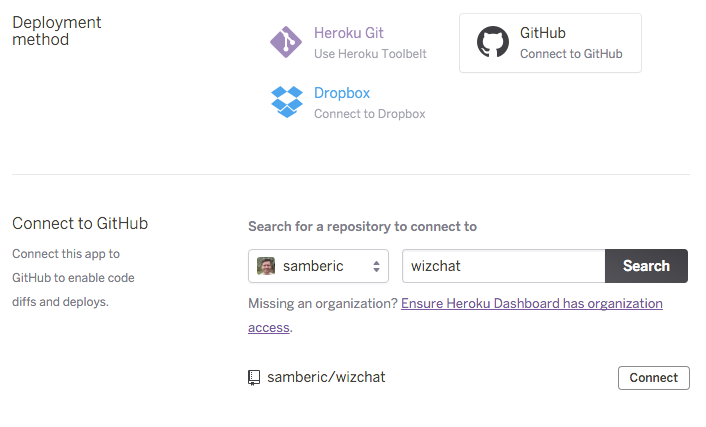Click the Deployment method section heading
Viewport: 706px width, 427px height.
point(56,31)
